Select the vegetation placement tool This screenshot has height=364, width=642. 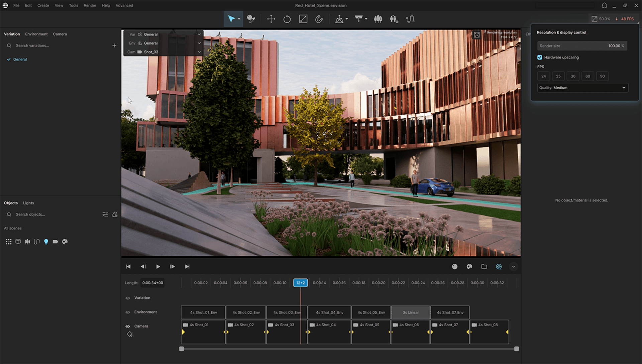(x=378, y=19)
